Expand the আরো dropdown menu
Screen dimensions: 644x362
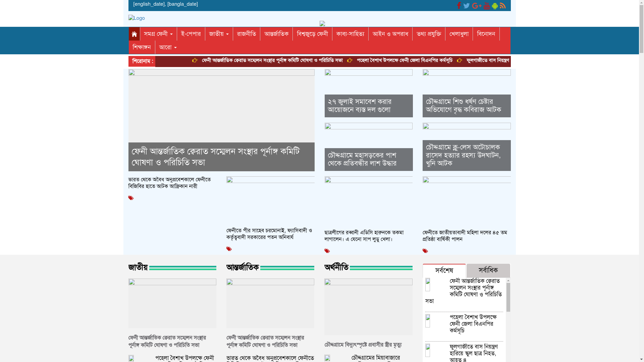point(168,47)
